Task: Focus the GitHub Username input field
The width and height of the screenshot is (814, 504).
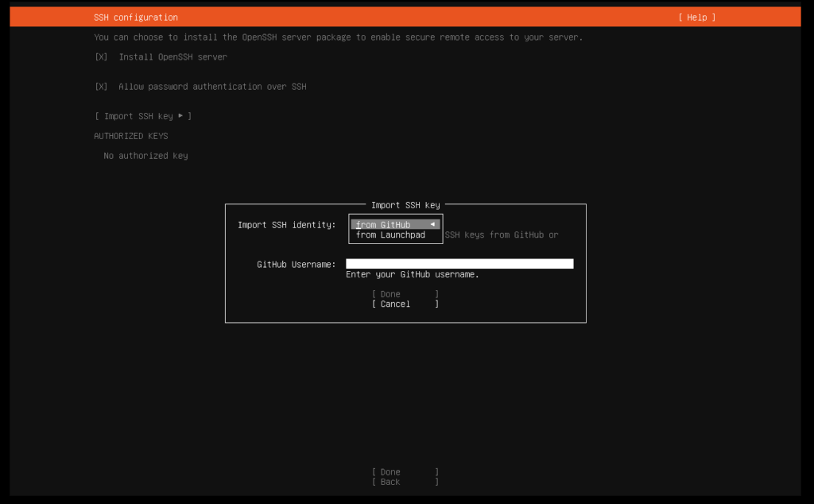Action: [x=459, y=264]
